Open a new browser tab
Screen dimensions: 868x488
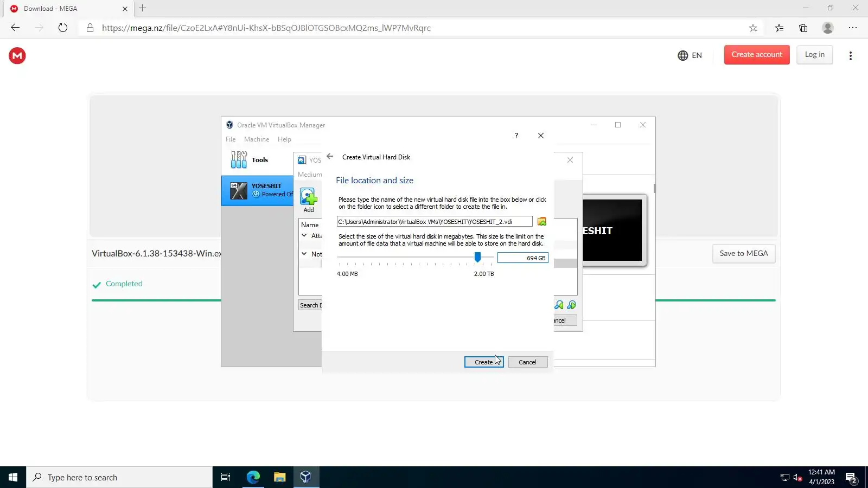point(143,8)
